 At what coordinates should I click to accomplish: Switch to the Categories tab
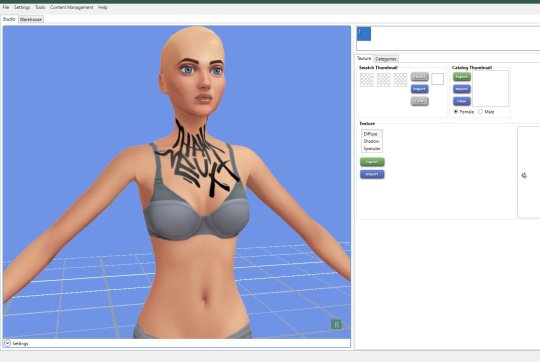coord(386,59)
